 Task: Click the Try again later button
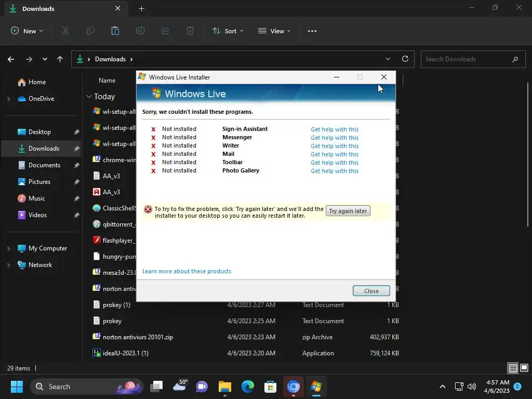pos(348,211)
